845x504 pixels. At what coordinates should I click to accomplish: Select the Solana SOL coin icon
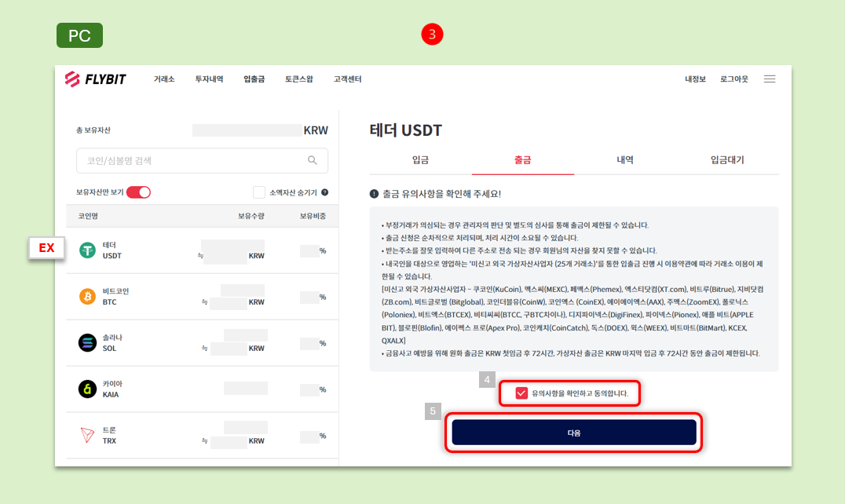coord(87,342)
